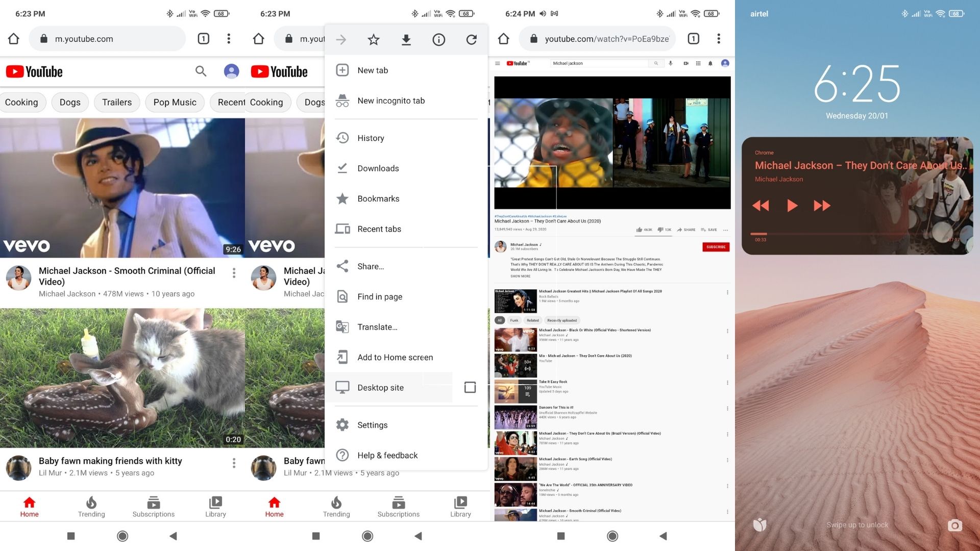Select the Trailers chip
This screenshot has height=551, width=980.
[117, 102]
